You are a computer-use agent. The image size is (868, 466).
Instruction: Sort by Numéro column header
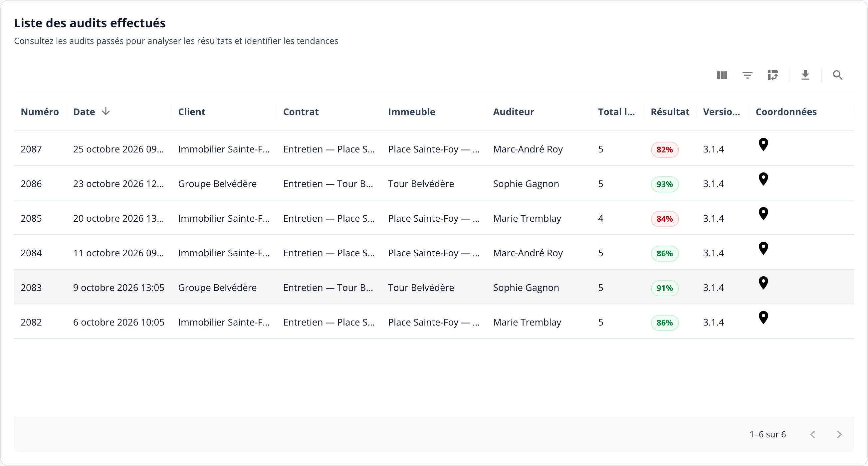pos(40,112)
